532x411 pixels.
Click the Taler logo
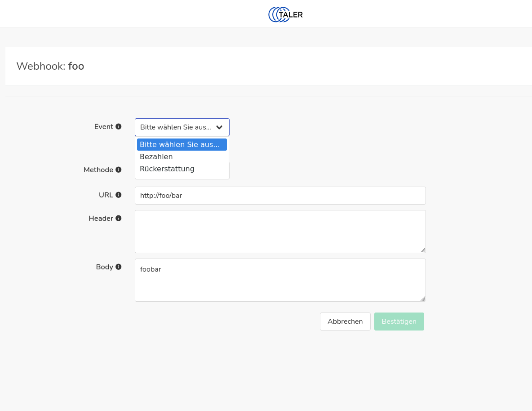tap(285, 14)
